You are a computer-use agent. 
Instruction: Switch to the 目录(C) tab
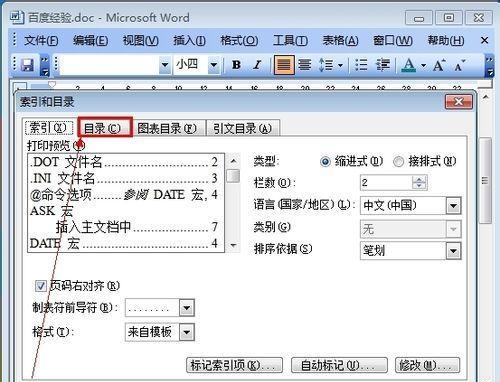pos(105,128)
